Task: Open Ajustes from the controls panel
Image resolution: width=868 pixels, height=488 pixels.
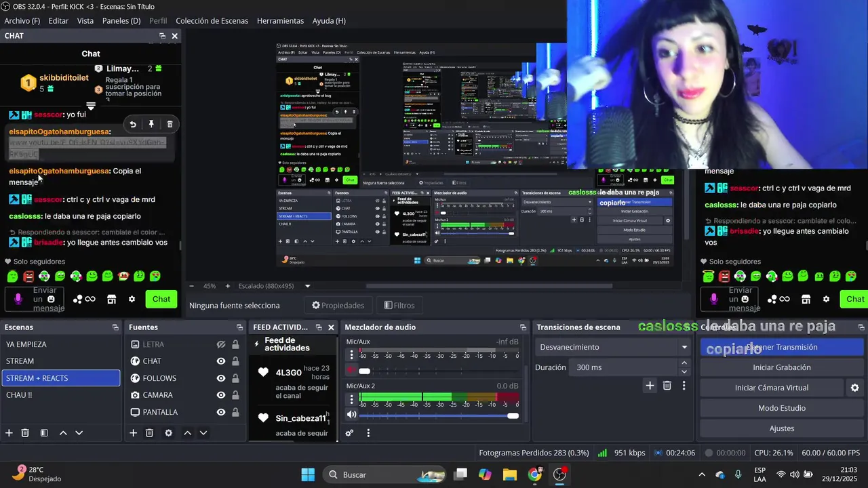Action: [x=782, y=428]
